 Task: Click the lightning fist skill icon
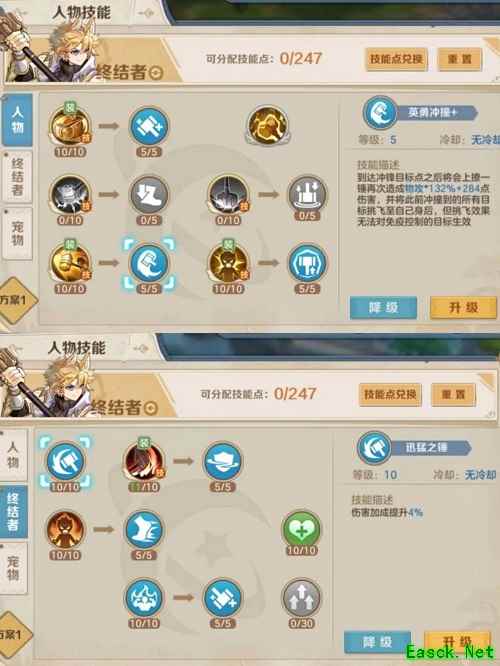point(268,126)
